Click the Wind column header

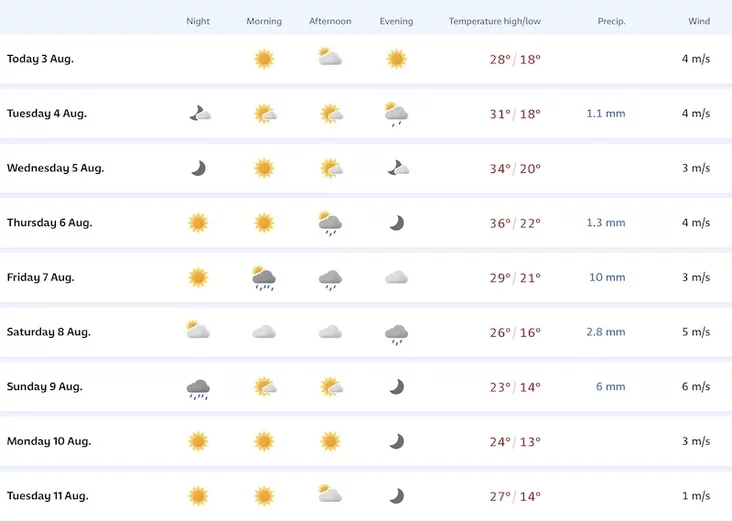click(x=699, y=21)
